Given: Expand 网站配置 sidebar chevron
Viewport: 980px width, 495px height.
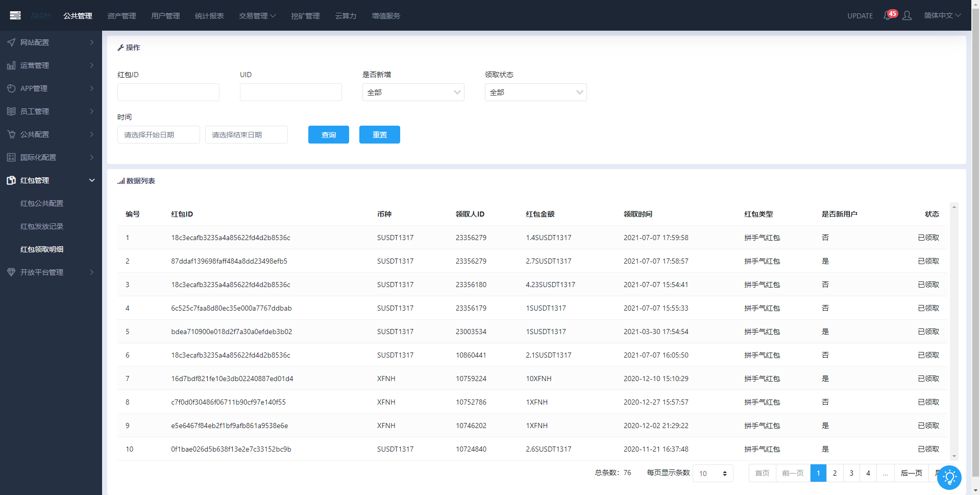Looking at the screenshot, I should pyautogui.click(x=92, y=42).
